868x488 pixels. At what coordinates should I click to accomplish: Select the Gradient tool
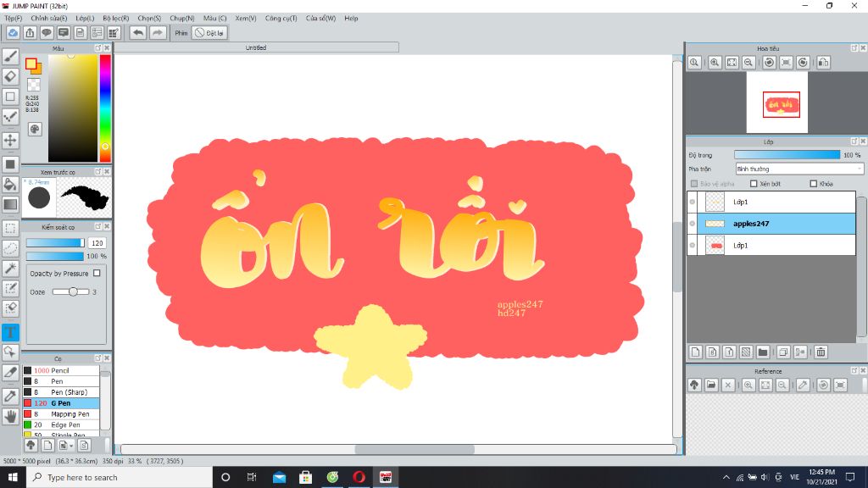click(10, 204)
